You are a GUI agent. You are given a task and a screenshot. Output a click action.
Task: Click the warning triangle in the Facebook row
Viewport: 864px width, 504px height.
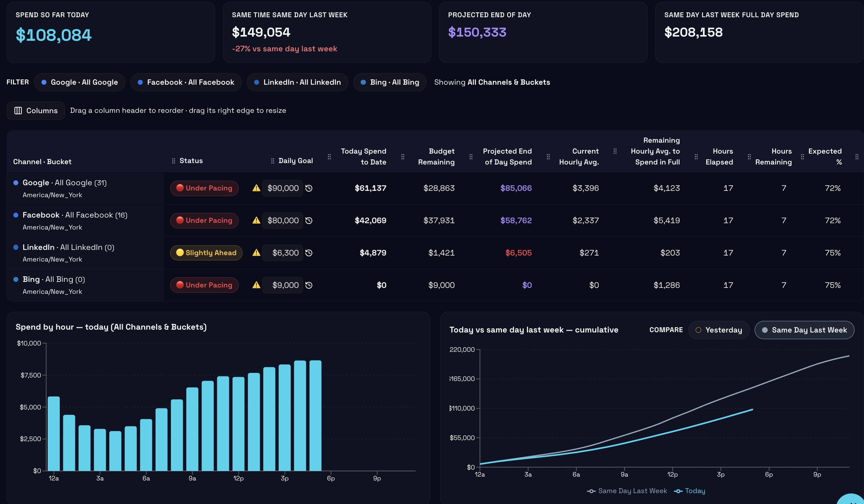[257, 220]
